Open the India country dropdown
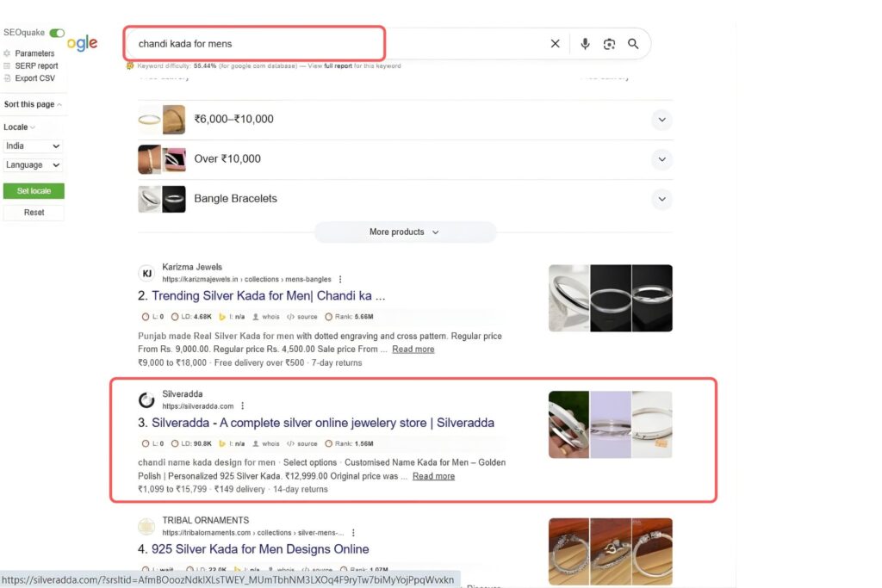This screenshot has width=882, height=588. coord(33,145)
